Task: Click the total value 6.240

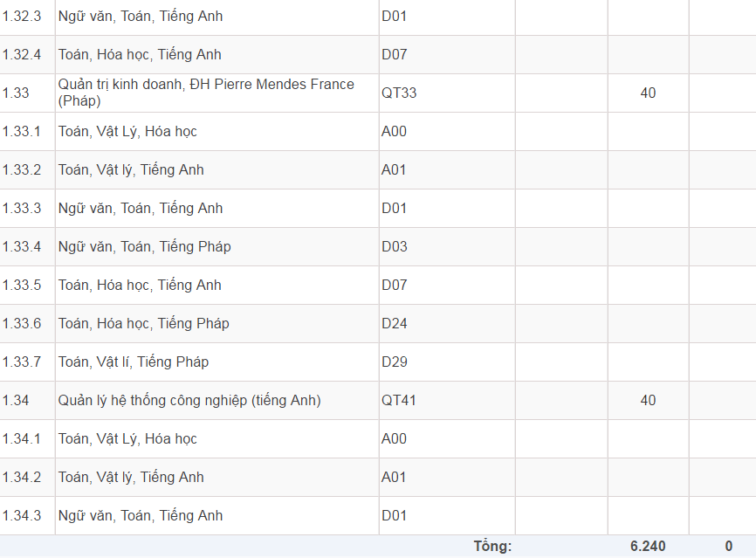Action: 648,547
